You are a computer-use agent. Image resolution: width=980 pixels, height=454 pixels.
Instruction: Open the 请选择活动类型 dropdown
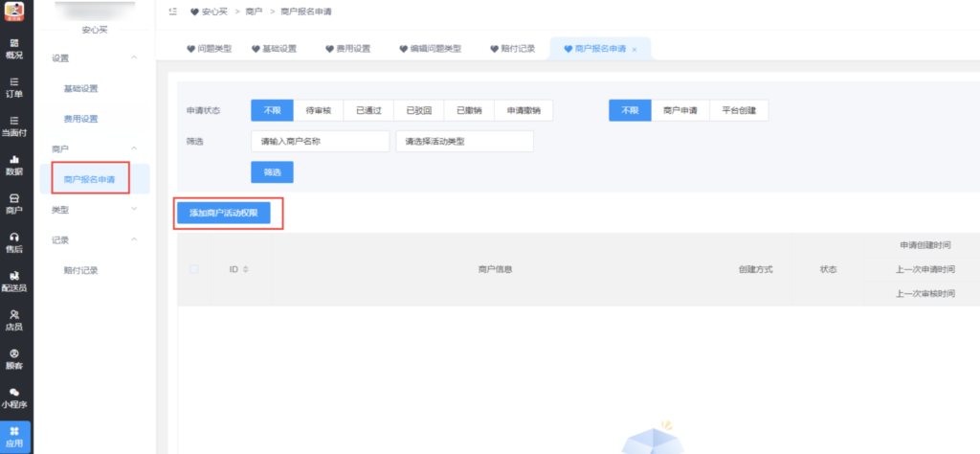click(464, 142)
